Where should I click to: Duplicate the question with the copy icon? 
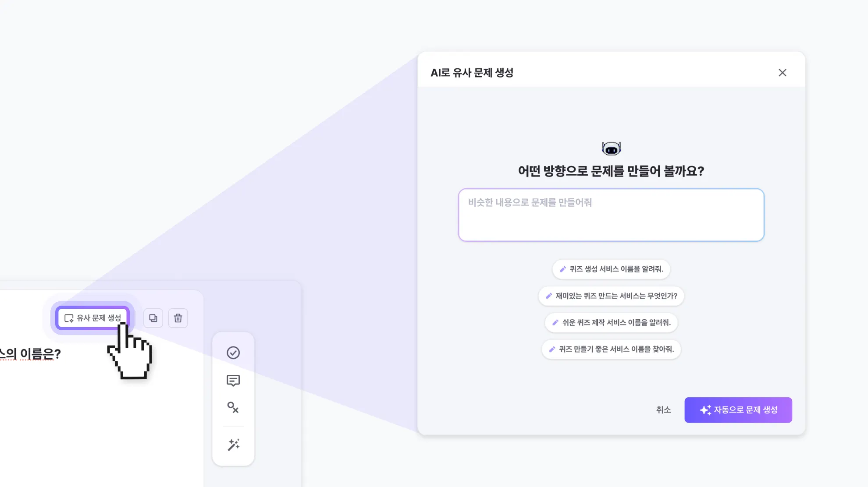(x=153, y=318)
